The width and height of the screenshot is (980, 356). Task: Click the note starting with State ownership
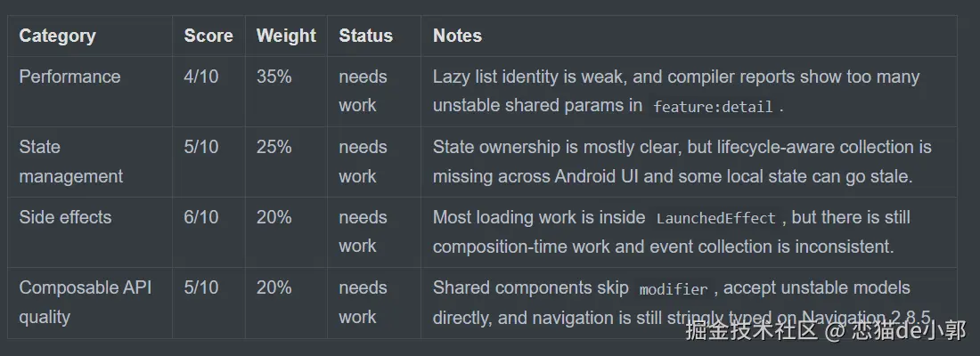pos(682,161)
